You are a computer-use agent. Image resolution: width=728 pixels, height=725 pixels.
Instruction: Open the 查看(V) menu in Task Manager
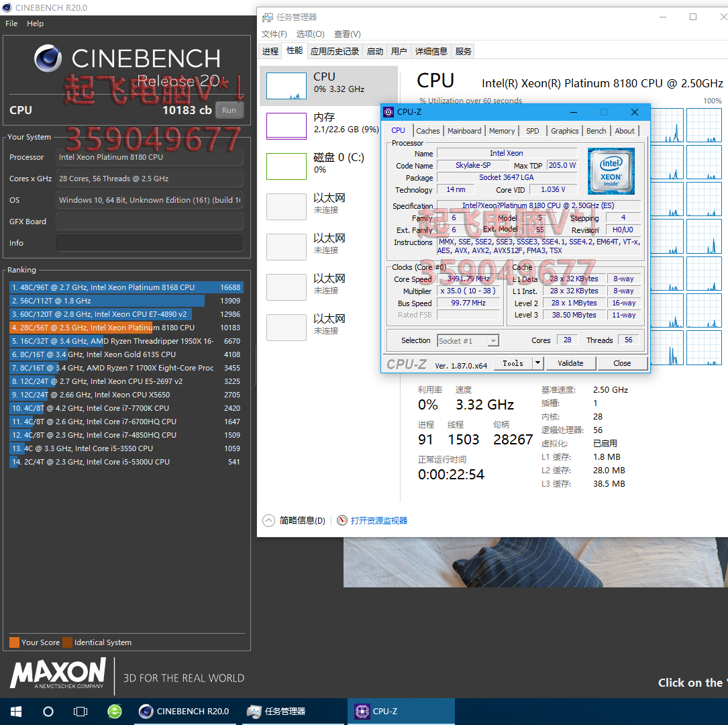click(348, 34)
